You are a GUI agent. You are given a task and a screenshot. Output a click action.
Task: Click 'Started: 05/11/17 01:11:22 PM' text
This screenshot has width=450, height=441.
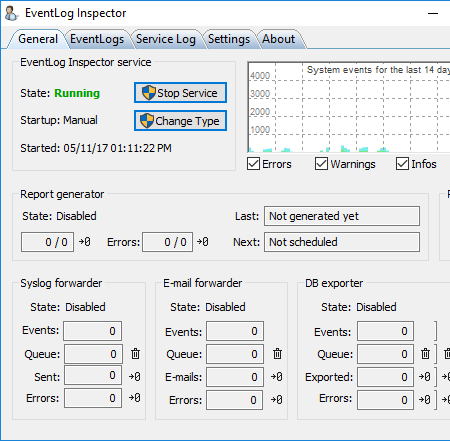click(x=96, y=148)
